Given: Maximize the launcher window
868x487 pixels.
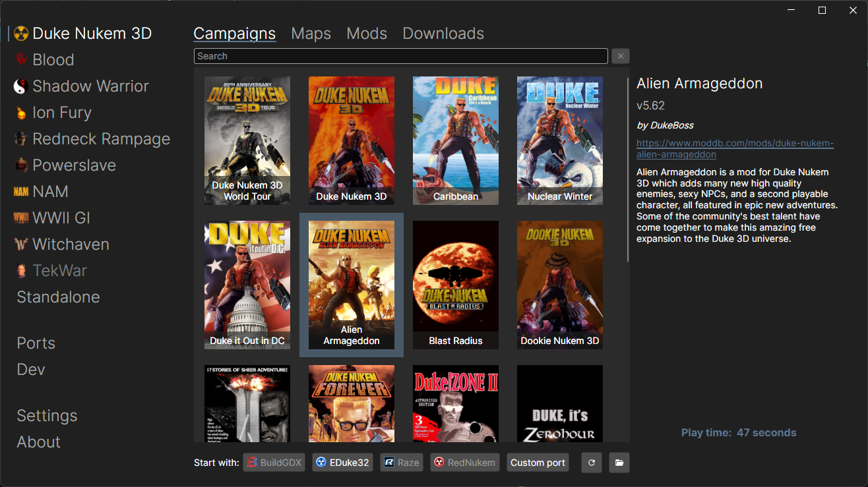Looking at the screenshot, I should pos(822,10).
